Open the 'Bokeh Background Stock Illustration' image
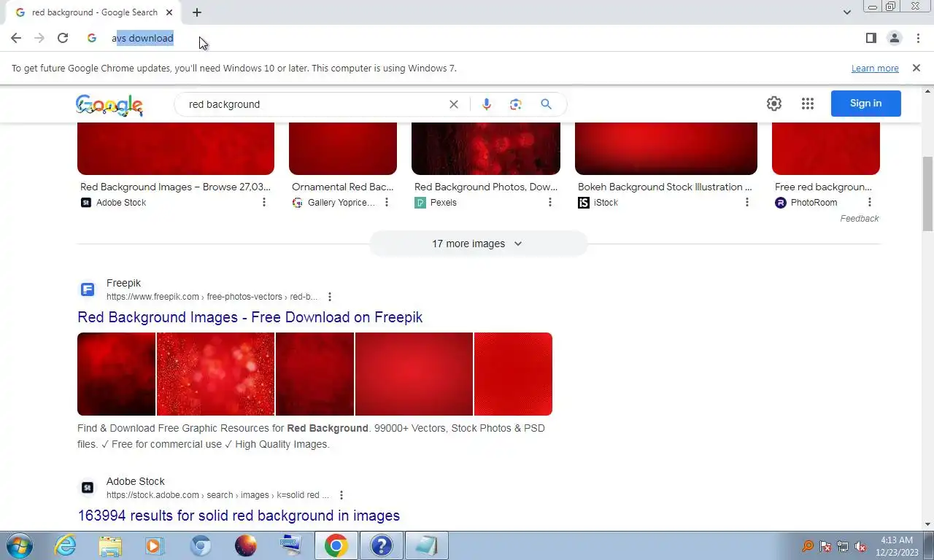Viewport: 934px width, 560px height. coord(666,149)
